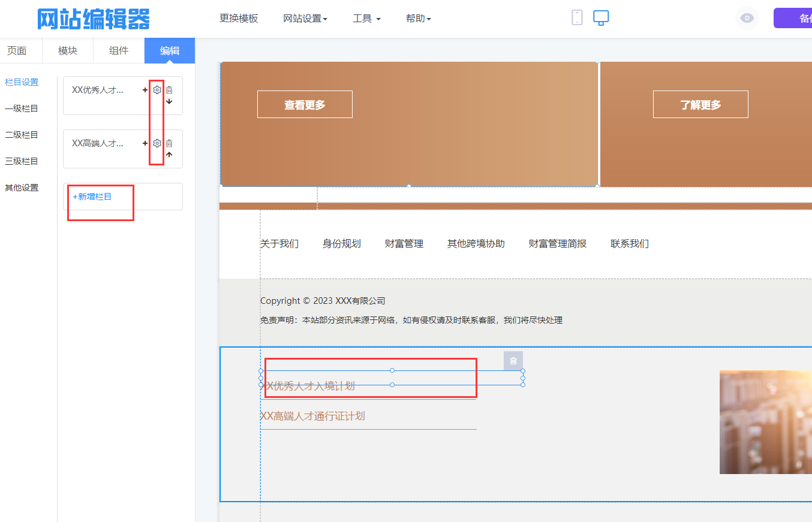This screenshot has height=522, width=812.
Task: Add sub-item via plus on XX优秀人才 column
Action: (145, 90)
